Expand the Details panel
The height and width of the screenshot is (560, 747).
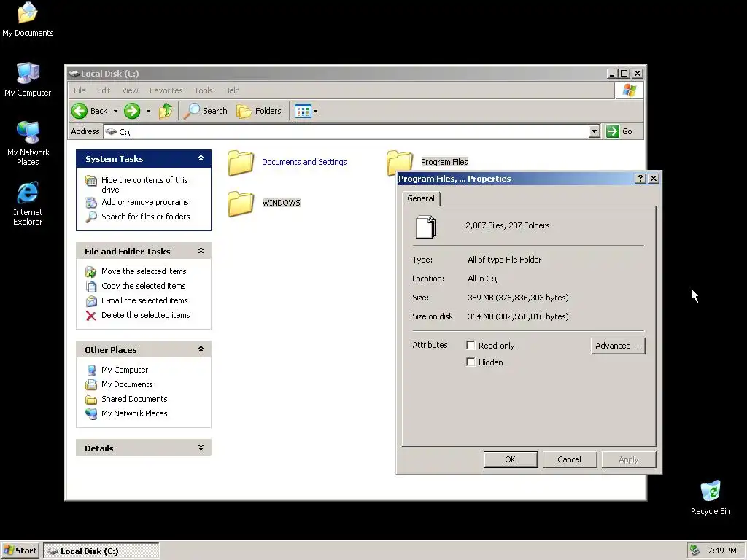click(x=201, y=448)
